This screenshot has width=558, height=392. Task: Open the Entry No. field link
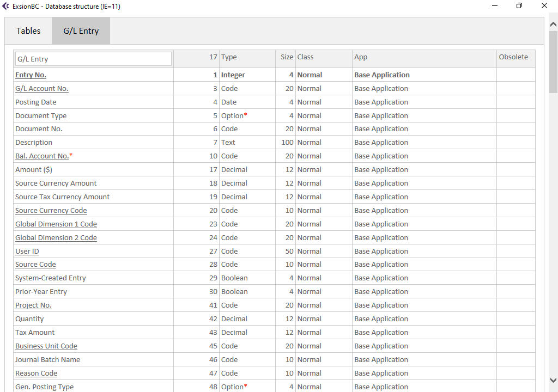(31, 75)
